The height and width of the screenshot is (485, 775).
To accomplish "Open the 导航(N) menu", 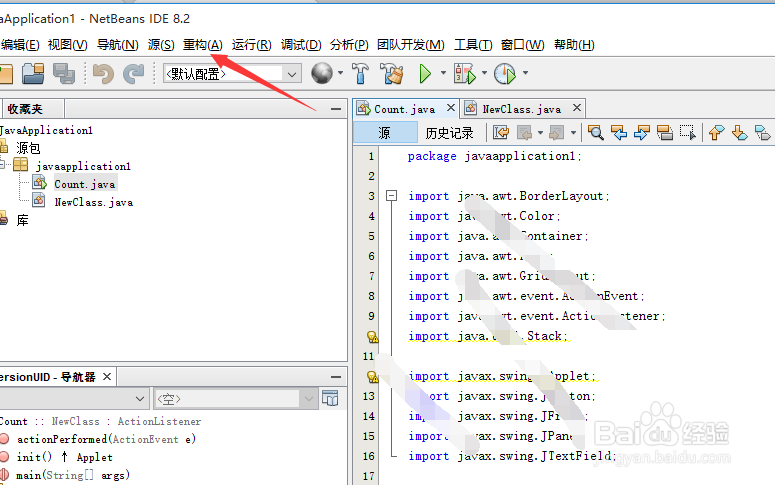I will pos(117,45).
